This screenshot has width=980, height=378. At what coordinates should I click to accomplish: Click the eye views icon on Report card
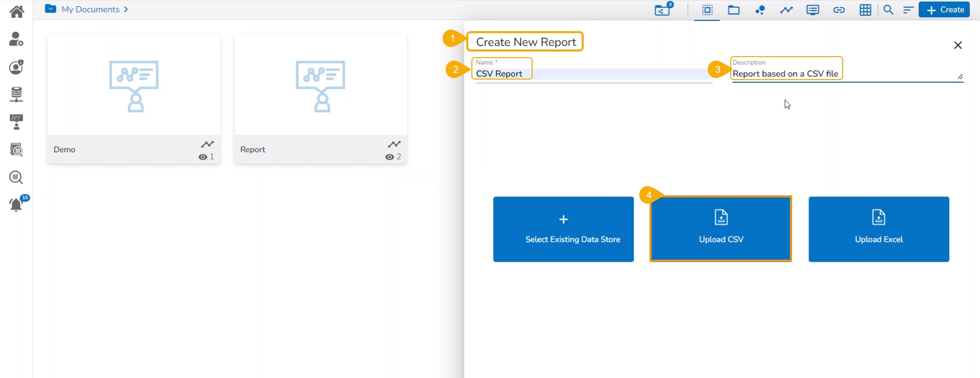click(390, 157)
